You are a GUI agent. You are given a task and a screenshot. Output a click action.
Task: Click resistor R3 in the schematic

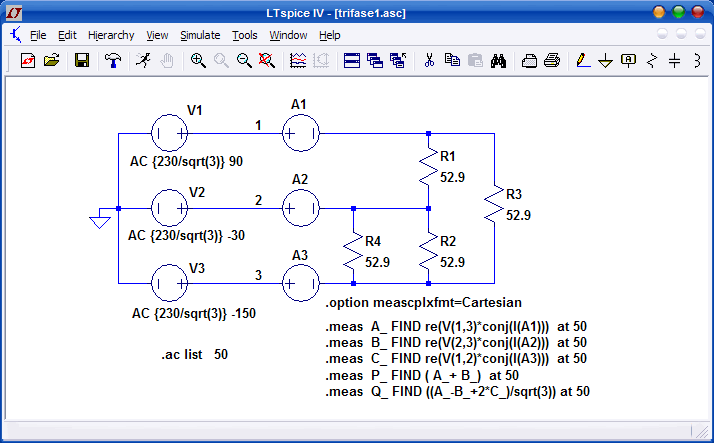click(494, 206)
